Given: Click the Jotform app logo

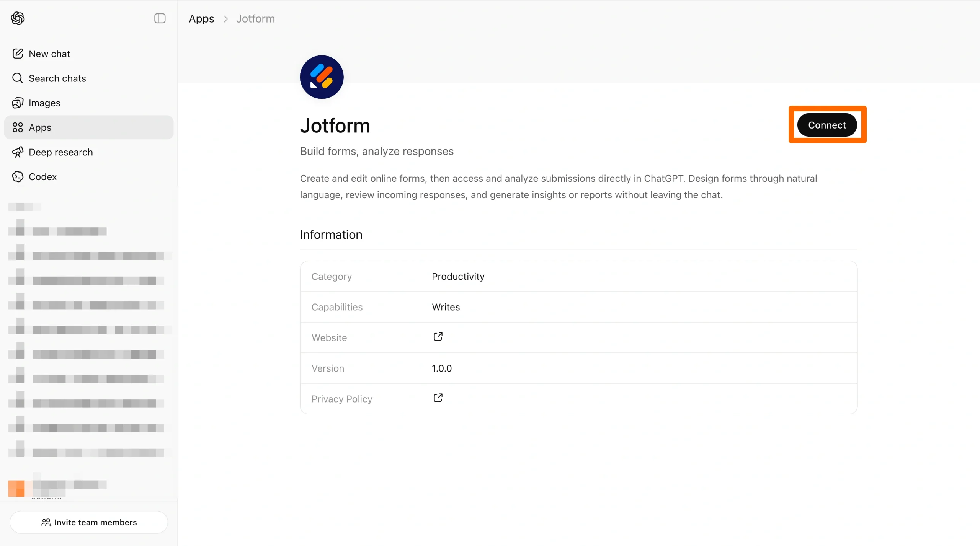Looking at the screenshot, I should (321, 77).
